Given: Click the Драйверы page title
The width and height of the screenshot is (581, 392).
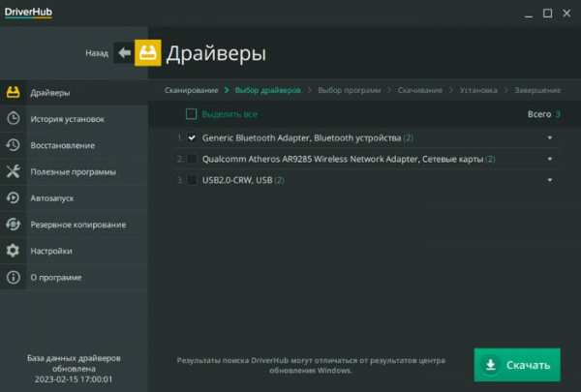Looking at the screenshot, I should point(216,53).
